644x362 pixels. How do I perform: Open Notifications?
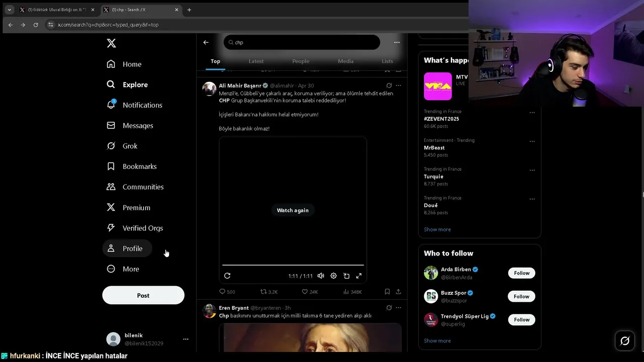point(134,105)
